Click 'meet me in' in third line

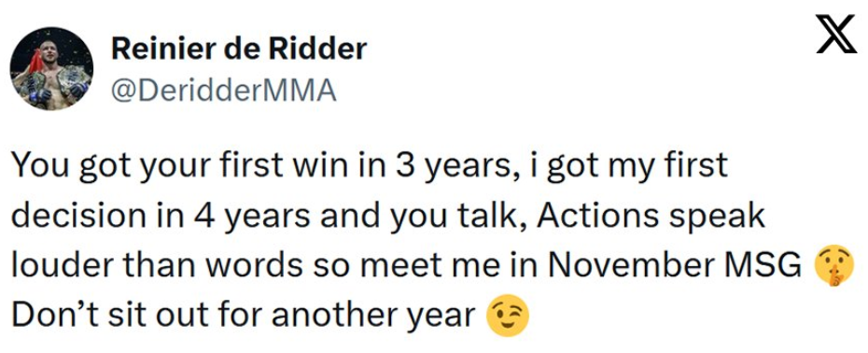click(459, 267)
